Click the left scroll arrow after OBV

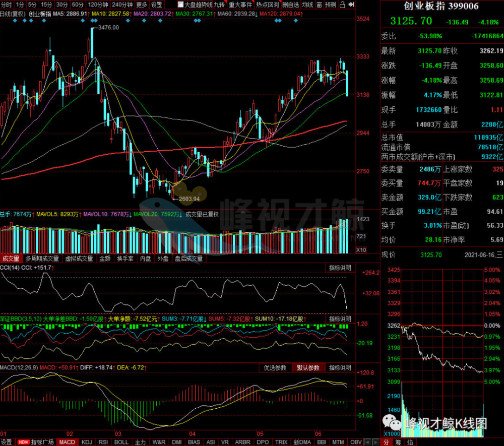point(367,442)
